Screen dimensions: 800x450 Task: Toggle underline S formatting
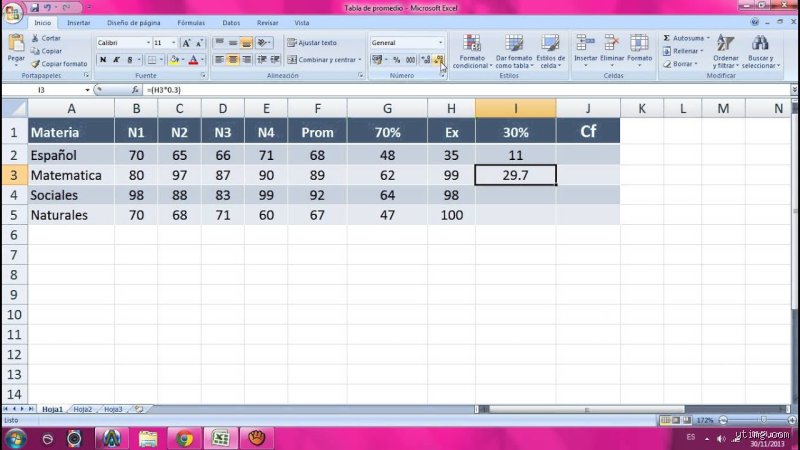[x=130, y=60]
